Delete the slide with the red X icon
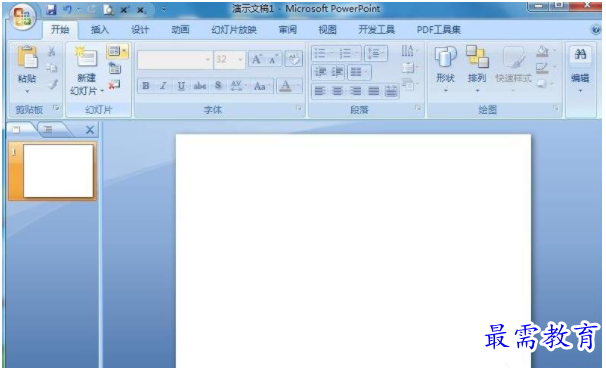The image size is (606, 368). pos(114,85)
